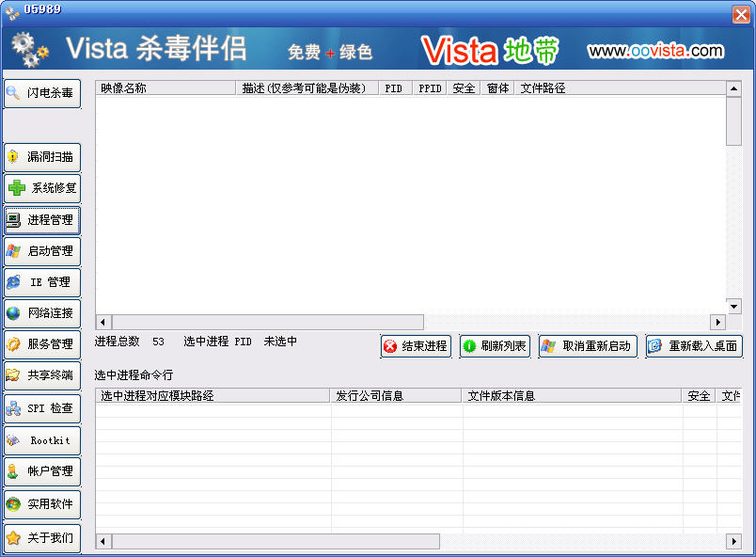Click module list scroll right arrow
The width and height of the screenshot is (756, 557).
click(733, 541)
